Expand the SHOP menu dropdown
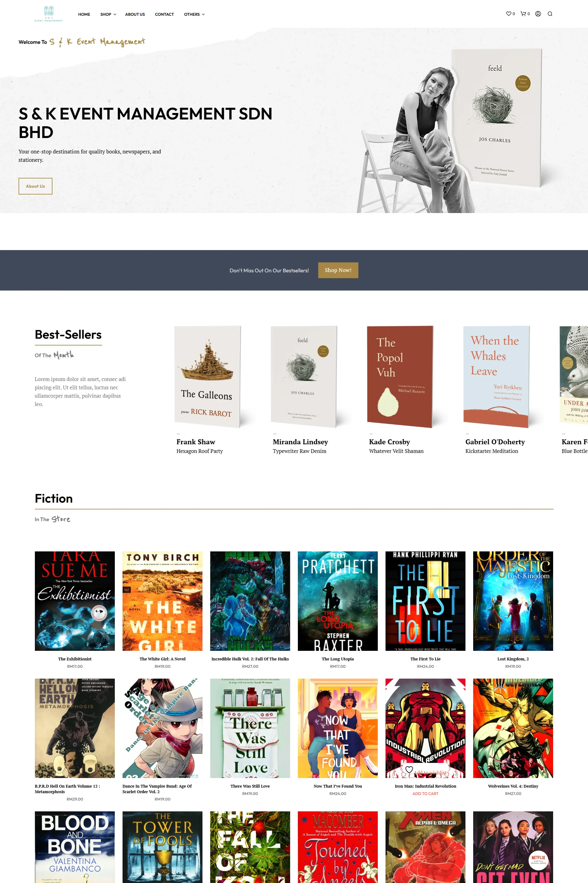This screenshot has height=883, width=588. pos(108,14)
